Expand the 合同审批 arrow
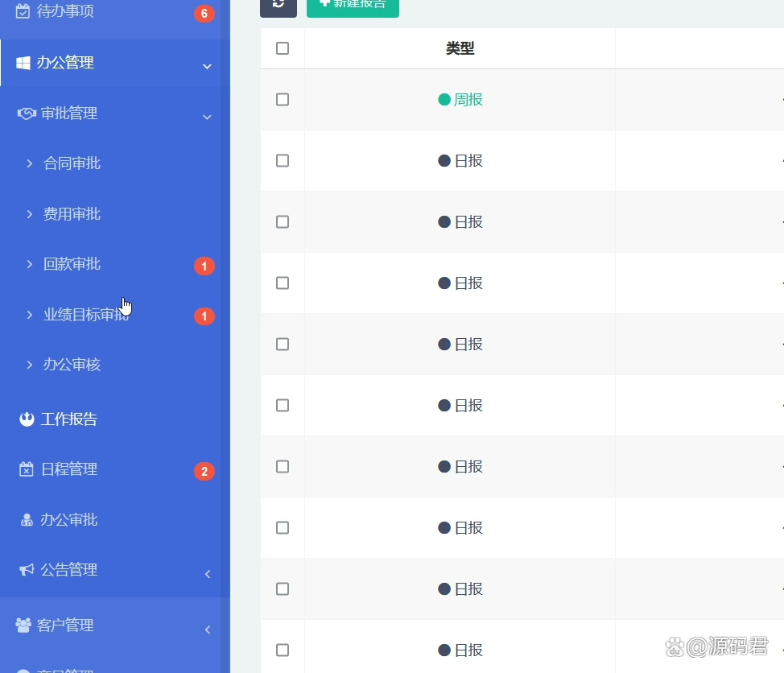The image size is (784, 673). (30, 163)
